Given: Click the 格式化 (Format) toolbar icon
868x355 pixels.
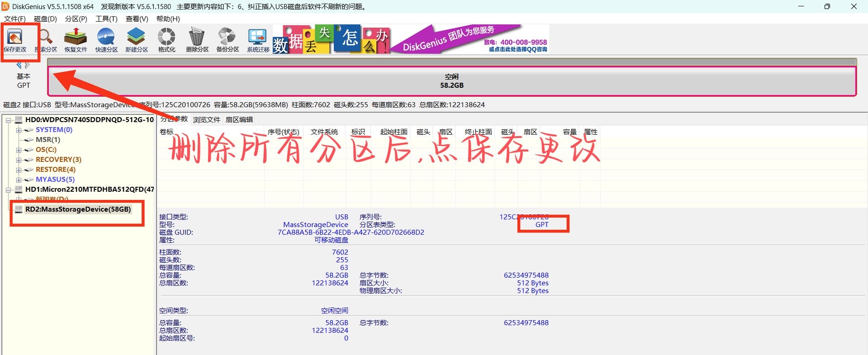Looking at the screenshot, I should click(166, 40).
